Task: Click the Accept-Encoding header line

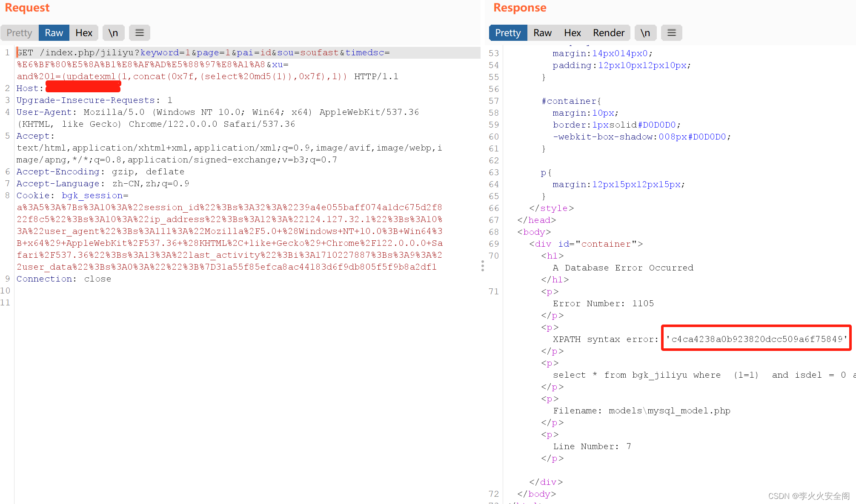Action: (x=100, y=172)
